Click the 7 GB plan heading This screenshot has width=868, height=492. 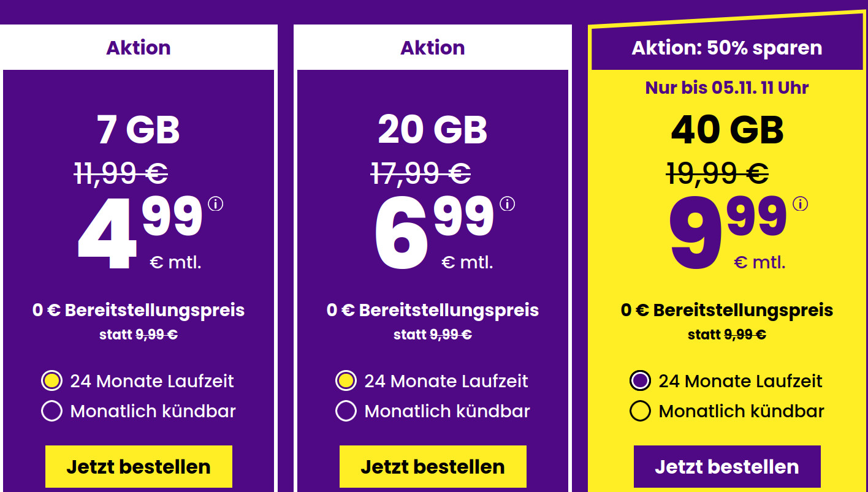(138, 129)
